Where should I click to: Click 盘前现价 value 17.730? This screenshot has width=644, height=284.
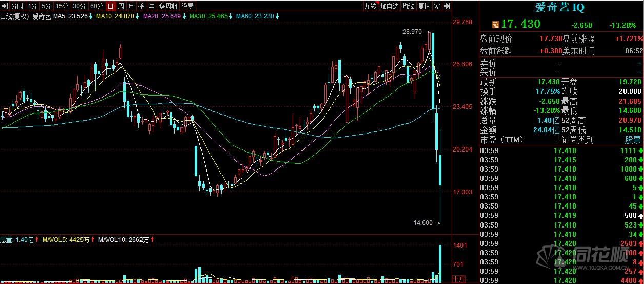[551, 39]
